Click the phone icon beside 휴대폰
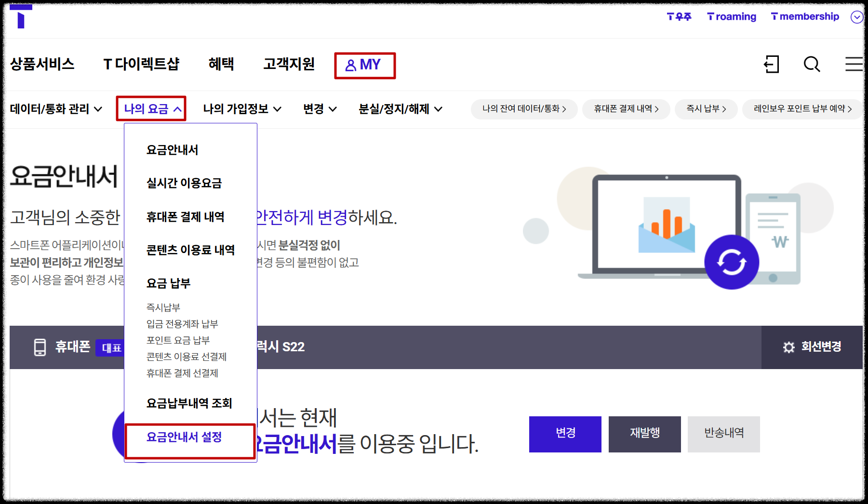Screen dimensions: 868x504 coord(40,347)
